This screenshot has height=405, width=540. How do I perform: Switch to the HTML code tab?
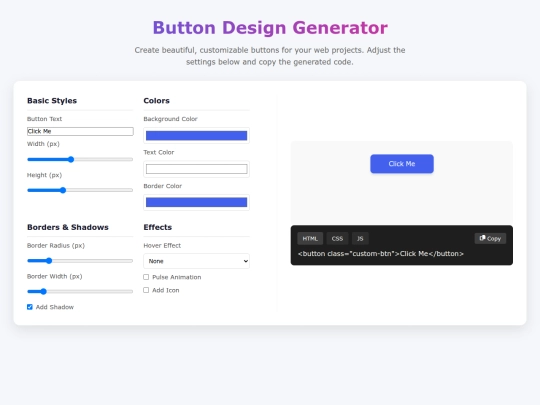coord(310,238)
